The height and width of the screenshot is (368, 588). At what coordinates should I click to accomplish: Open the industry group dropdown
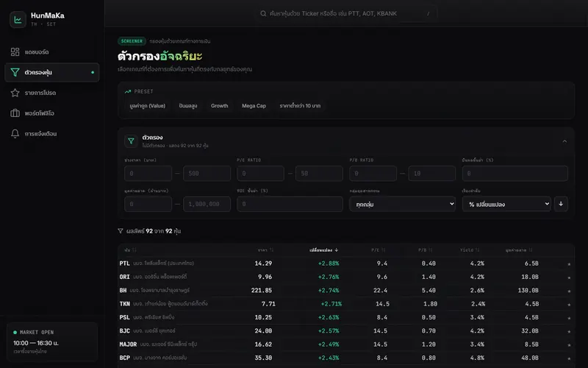[402, 204]
